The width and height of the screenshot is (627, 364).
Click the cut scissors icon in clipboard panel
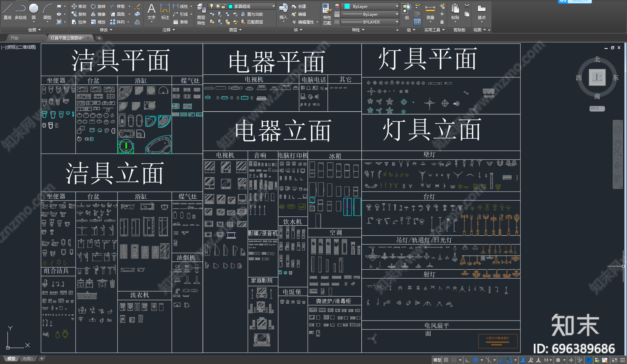coord(467,6)
